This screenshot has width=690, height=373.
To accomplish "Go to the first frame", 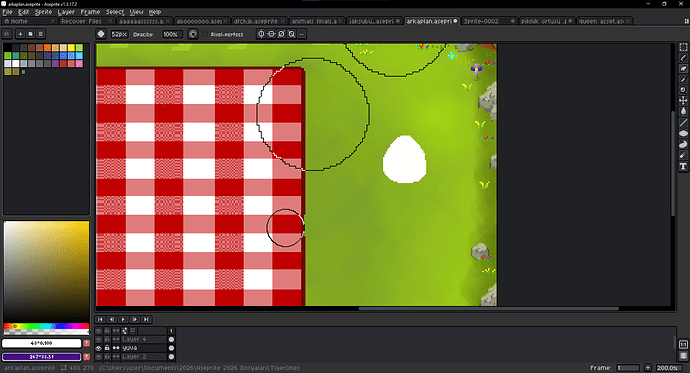I will [100, 319].
